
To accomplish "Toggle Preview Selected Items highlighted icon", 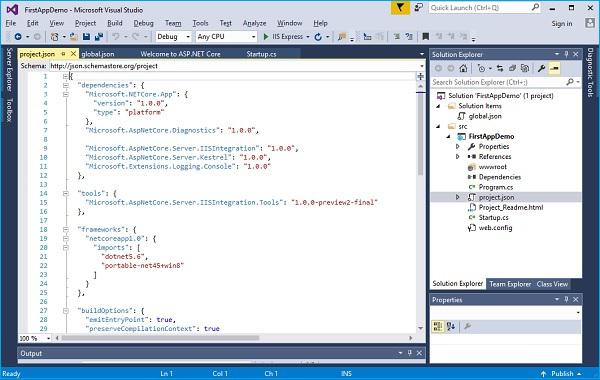I will [554, 68].
